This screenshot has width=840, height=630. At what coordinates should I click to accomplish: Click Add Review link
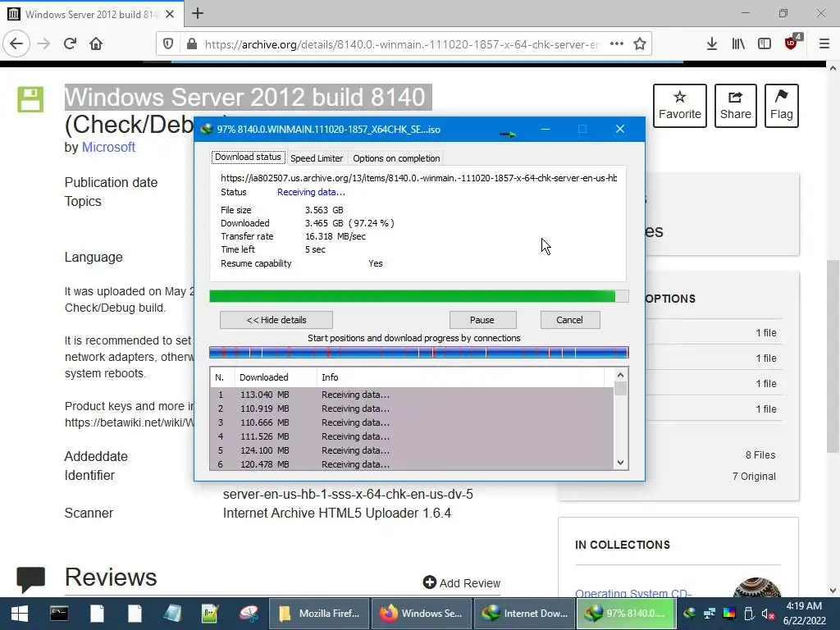pos(462,583)
